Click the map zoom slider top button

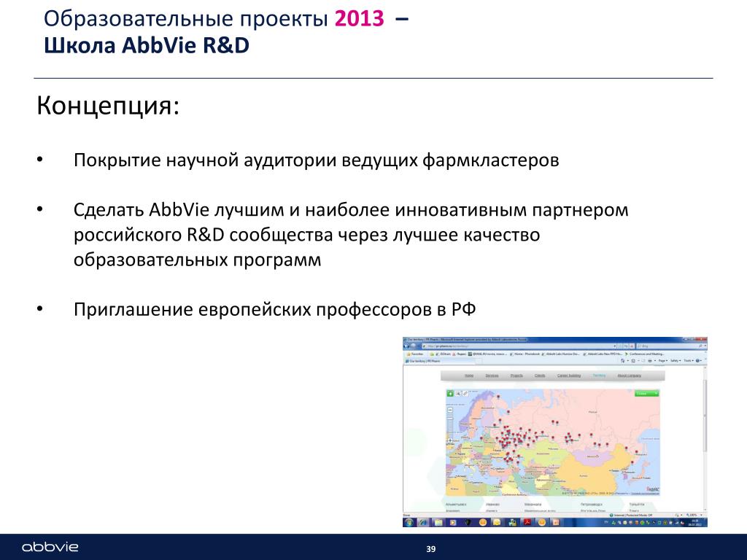[x=450, y=410]
